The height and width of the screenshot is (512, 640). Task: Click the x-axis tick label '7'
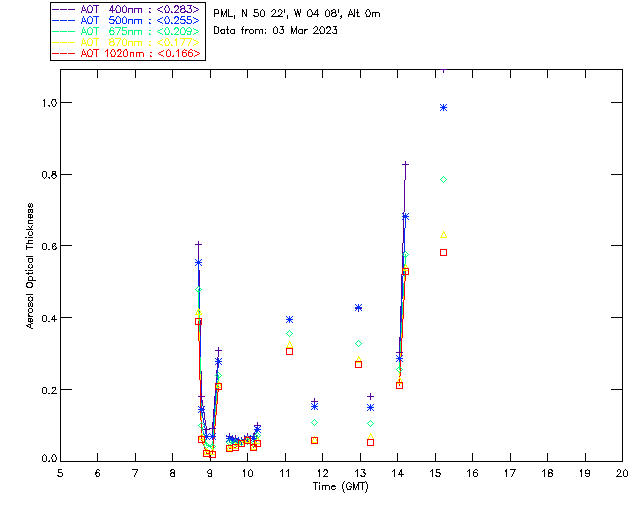coord(135,473)
